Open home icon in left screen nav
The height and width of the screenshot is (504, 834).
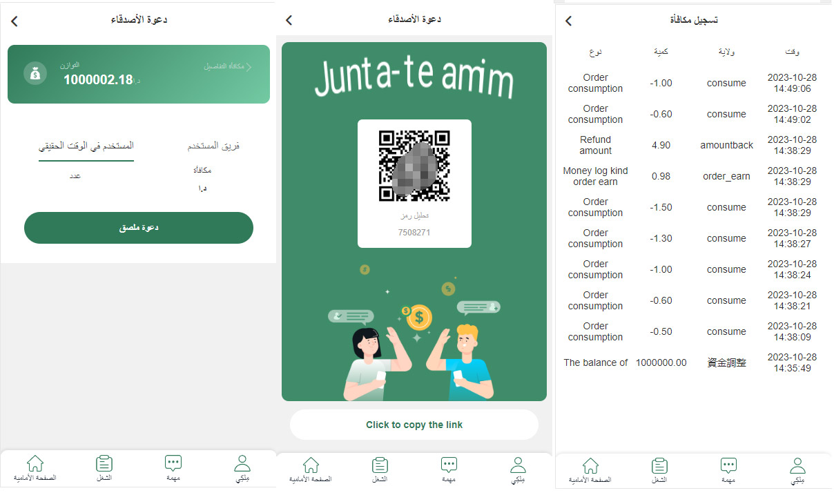pos(35,463)
